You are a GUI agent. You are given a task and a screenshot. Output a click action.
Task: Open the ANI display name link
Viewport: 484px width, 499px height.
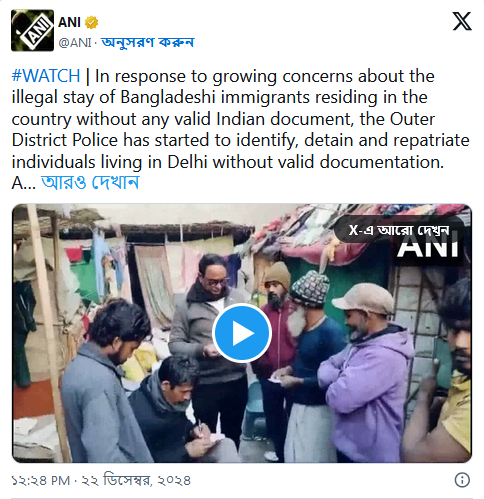pos(70,22)
